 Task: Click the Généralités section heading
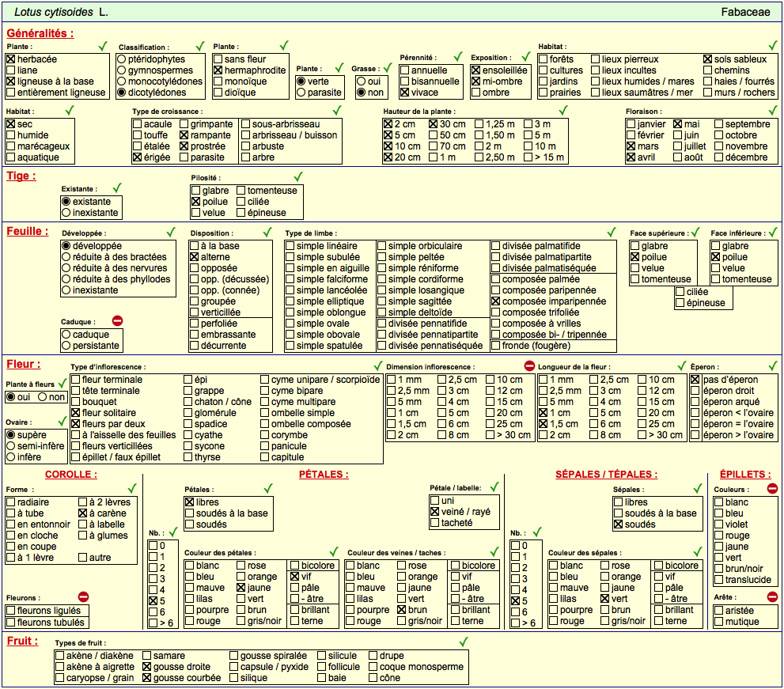pos(40,33)
